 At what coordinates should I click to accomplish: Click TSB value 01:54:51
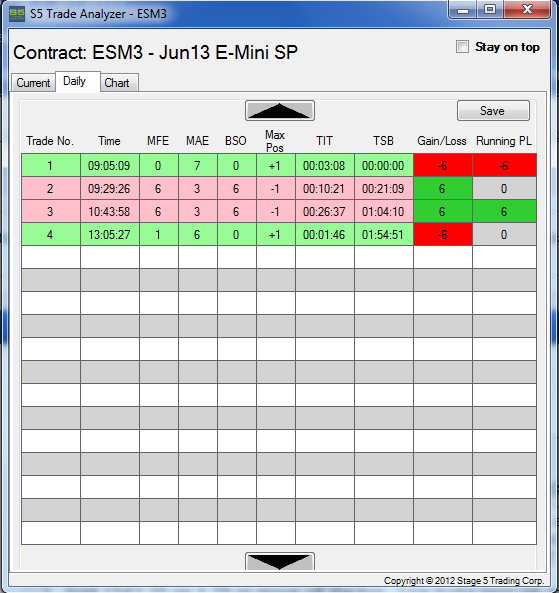point(384,234)
